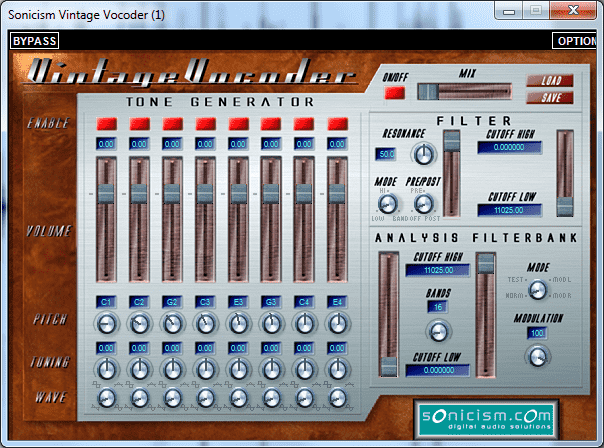Click the BANDS value 16 field
Screen dimensions: 604x448
pos(438,307)
